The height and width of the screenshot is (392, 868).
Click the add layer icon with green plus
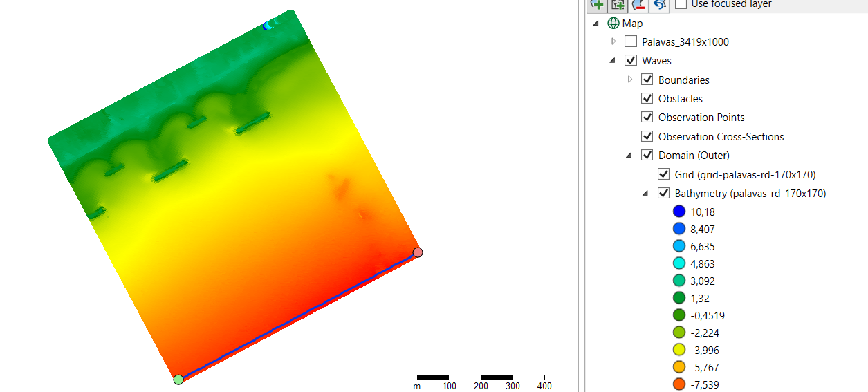pos(597,4)
